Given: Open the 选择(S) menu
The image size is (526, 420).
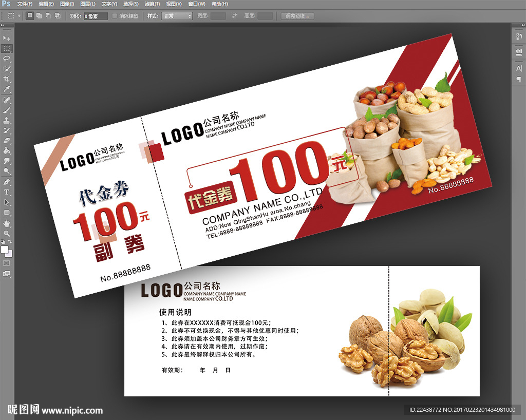Looking at the screenshot, I should click(x=131, y=4).
